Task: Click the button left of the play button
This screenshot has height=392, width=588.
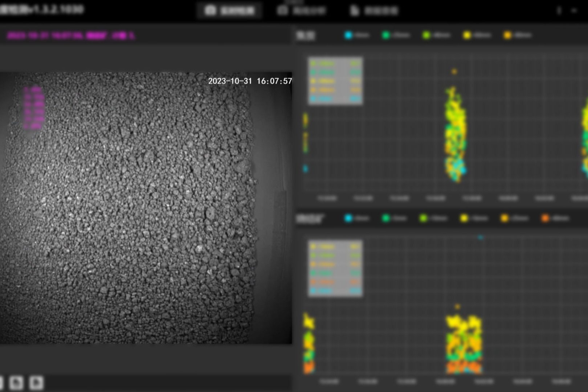Action: tap(16, 383)
